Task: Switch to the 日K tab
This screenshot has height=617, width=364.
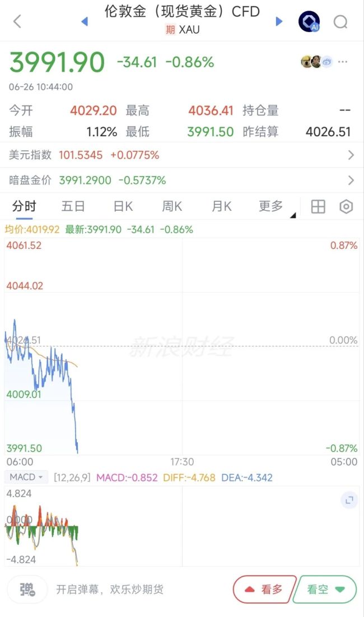Action: coord(123,206)
